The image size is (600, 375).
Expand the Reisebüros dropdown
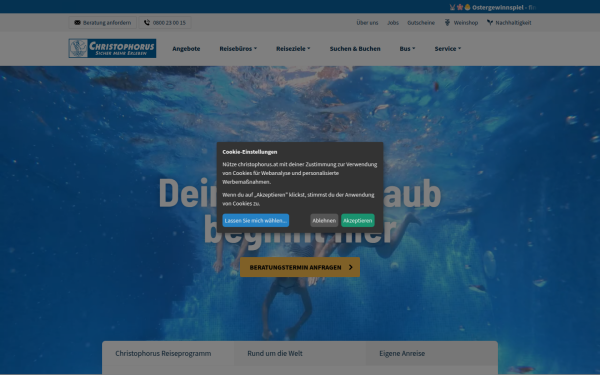[238, 49]
